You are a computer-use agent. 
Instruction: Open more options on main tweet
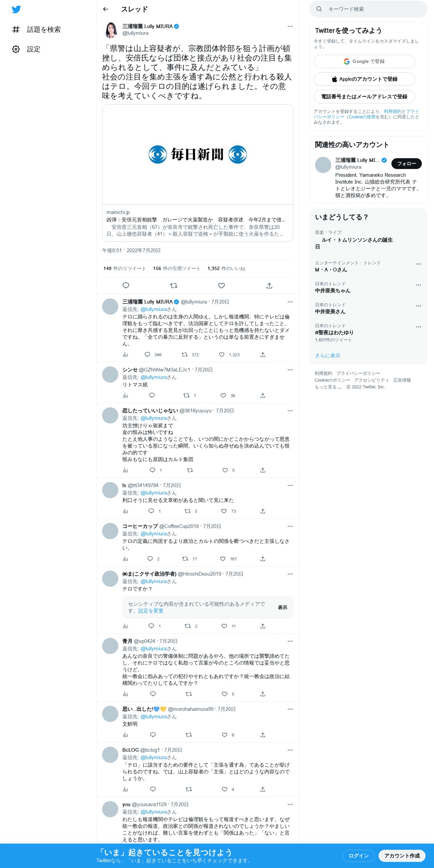290,26
